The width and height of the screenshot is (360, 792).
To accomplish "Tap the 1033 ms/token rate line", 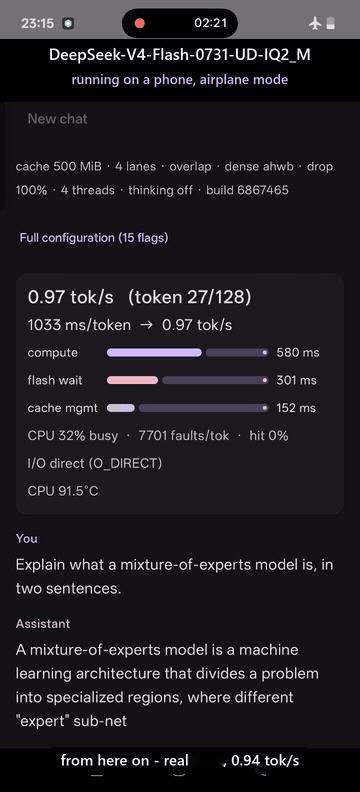I will click(x=130, y=325).
